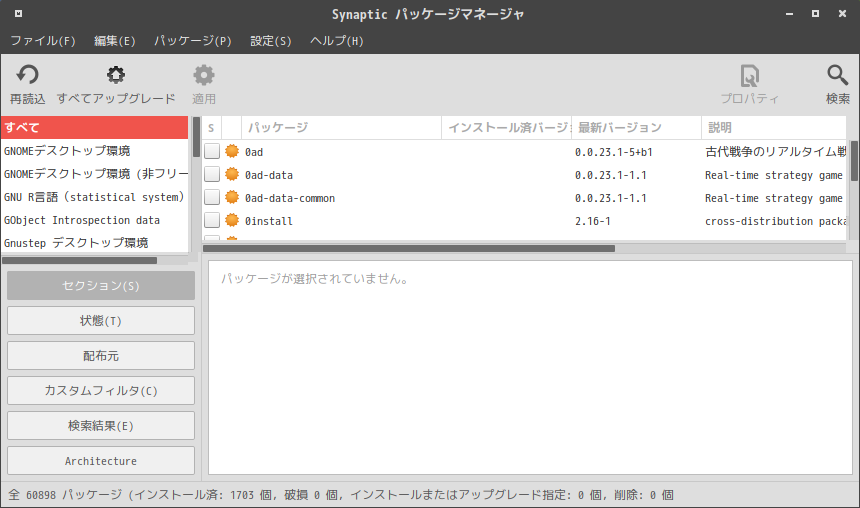Click the 適用 apply gear icon
This screenshot has width=860, height=508.
[203, 75]
